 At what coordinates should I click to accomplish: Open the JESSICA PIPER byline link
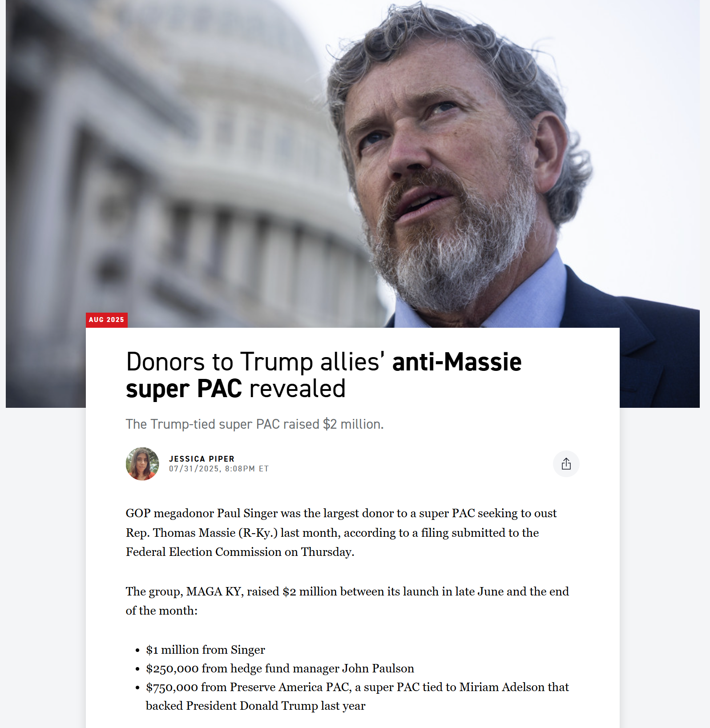click(x=202, y=459)
